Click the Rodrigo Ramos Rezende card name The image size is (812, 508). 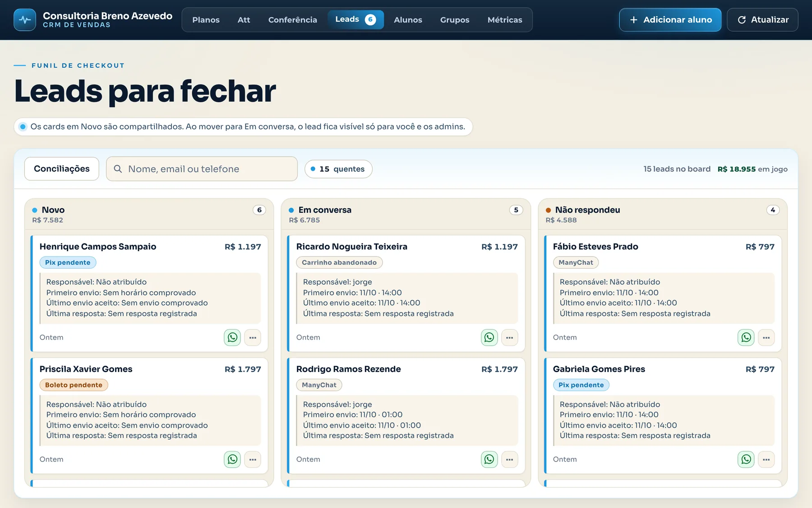coord(348,369)
